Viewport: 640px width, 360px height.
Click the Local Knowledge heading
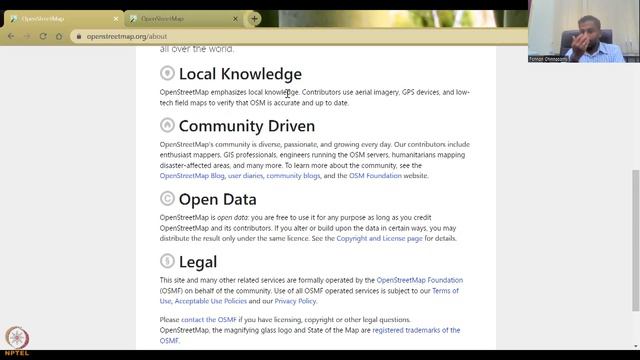pyautogui.click(x=240, y=74)
